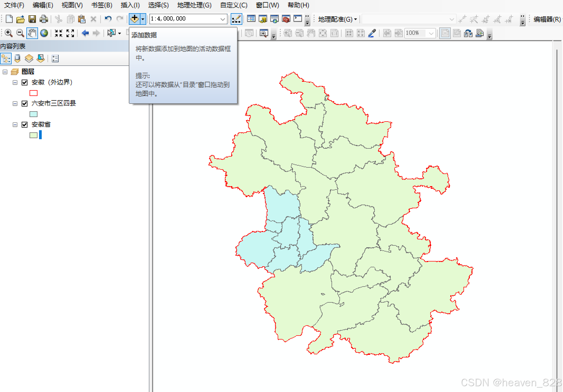This screenshot has width=563, height=392.
Task: Uncheck the 安徽省 layer checkbox
Action: pos(25,125)
